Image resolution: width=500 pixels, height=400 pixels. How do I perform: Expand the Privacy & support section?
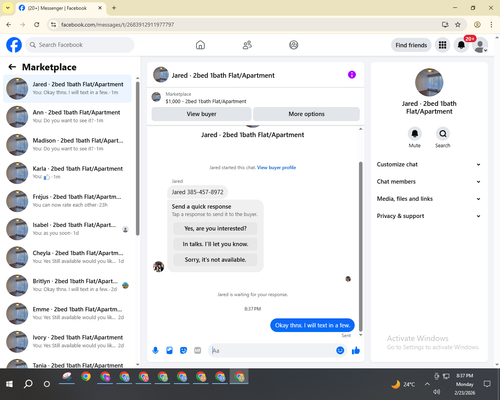(429, 216)
